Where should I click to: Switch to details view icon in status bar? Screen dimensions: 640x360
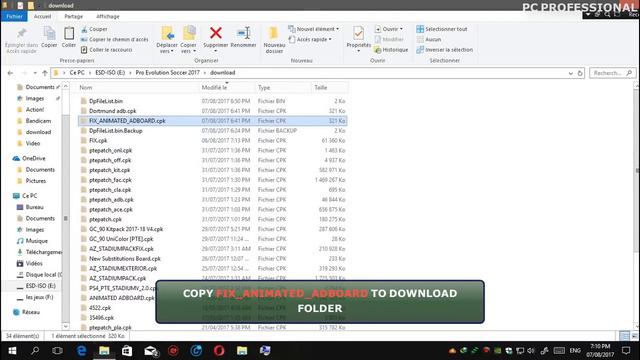[x=624, y=336]
